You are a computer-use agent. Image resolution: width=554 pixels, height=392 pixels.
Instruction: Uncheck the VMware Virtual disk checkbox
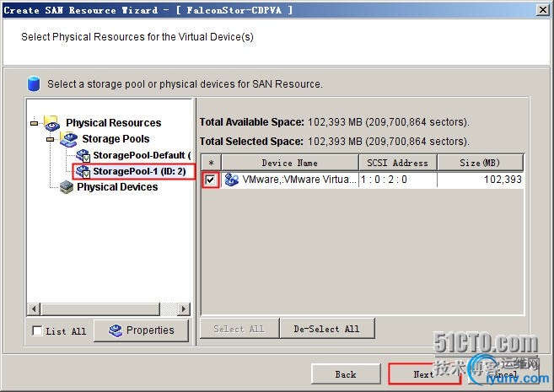(x=210, y=180)
